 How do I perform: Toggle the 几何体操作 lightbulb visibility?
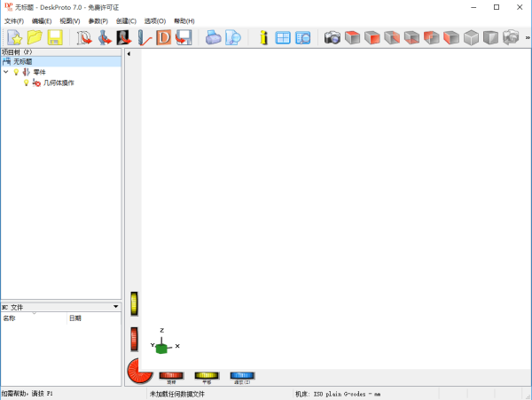(27, 82)
